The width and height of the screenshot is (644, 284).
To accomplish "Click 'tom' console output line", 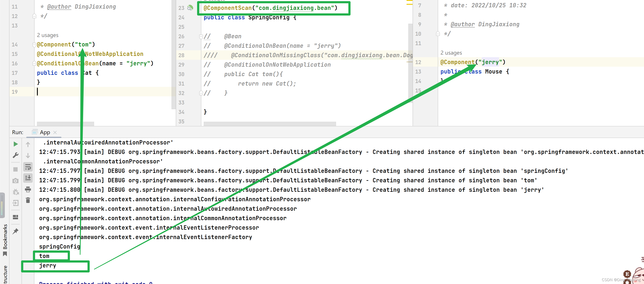I will point(44,256).
